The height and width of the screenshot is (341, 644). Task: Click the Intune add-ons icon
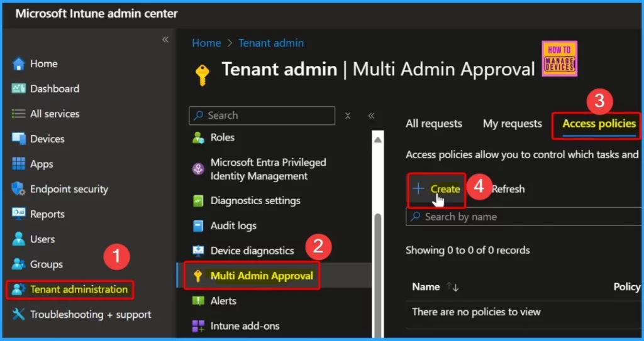[198, 326]
